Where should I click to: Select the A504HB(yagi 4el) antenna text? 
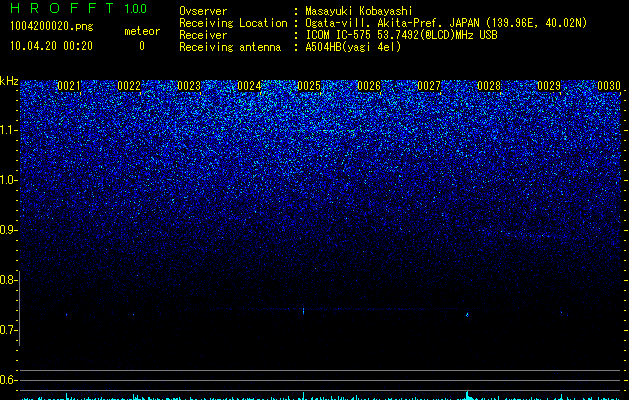353,47
